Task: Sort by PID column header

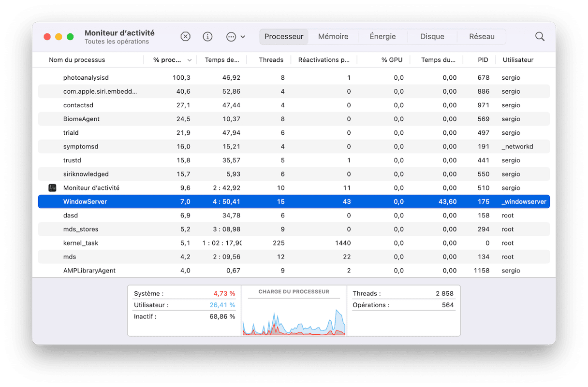Action: 483,60
